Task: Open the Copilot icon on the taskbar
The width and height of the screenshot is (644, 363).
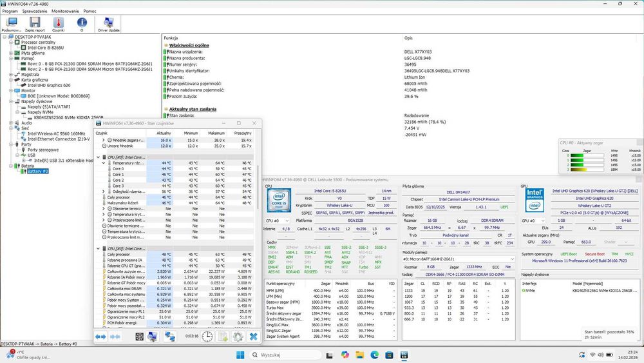Action: pos(345,355)
